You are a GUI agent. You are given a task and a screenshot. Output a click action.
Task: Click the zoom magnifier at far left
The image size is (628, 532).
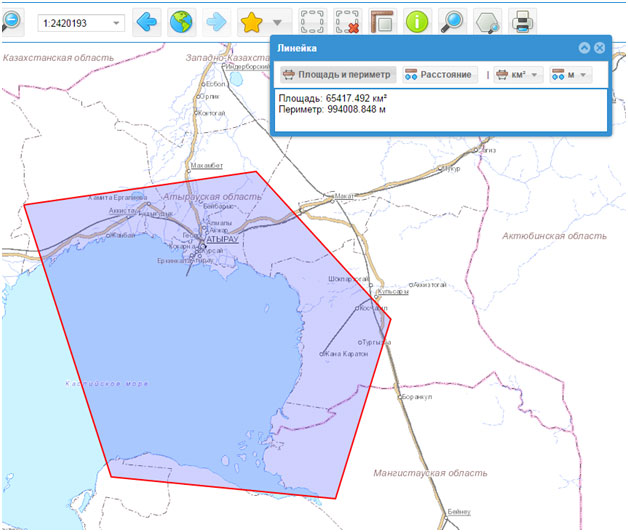click(x=9, y=21)
